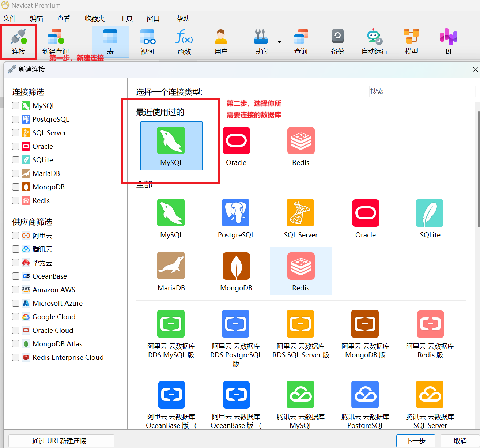480x448 pixels.
Task: Check the 华为云 vendor filter checkbox
Action: click(x=16, y=263)
